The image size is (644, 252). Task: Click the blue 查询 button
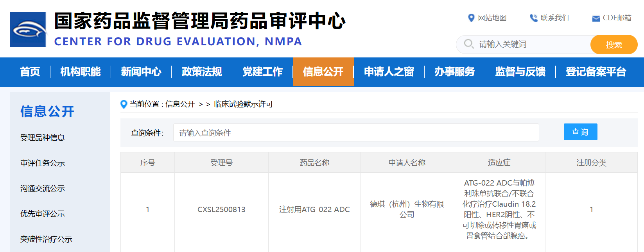pyautogui.click(x=580, y=132)
